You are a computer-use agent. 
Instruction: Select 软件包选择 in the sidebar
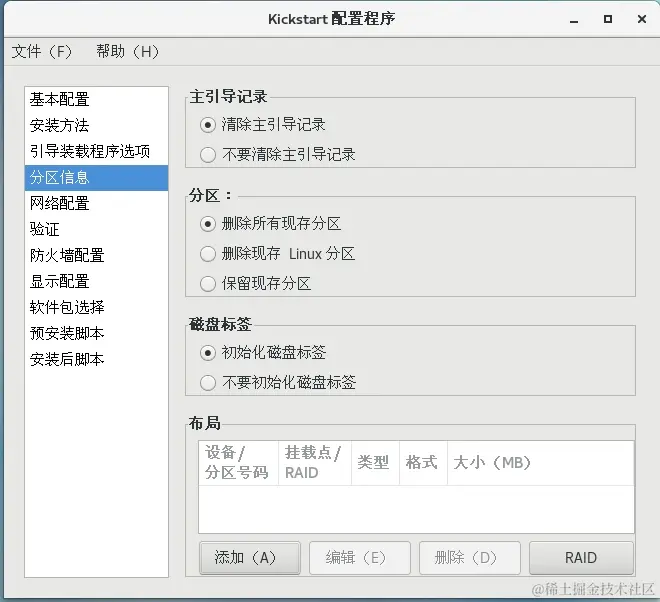96,307
